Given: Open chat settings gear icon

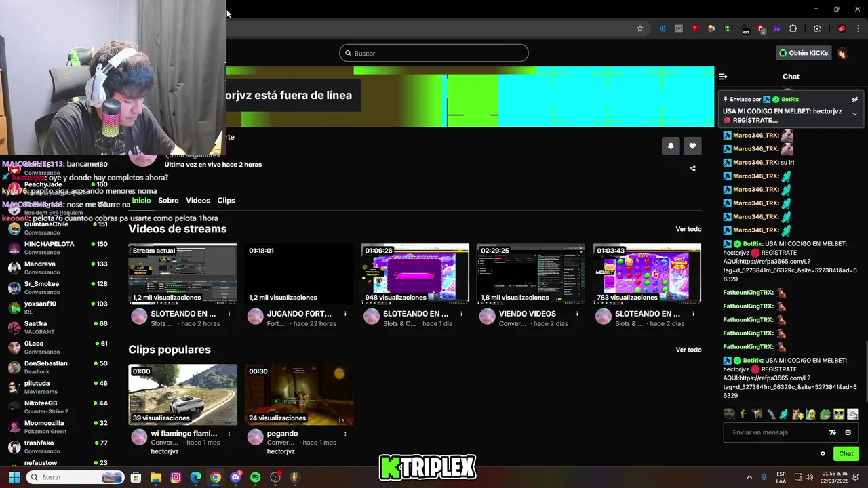Looking at the screenshot, I should click(x=823, y=454).
